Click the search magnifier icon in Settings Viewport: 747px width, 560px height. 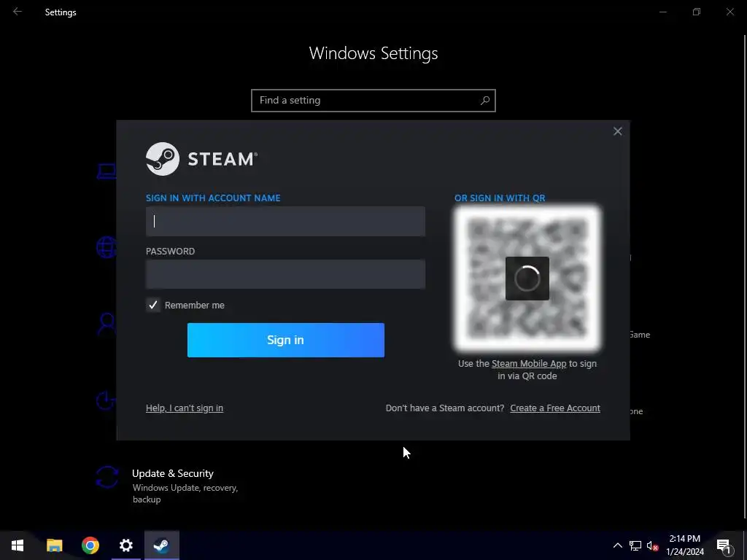coord(485,101)
